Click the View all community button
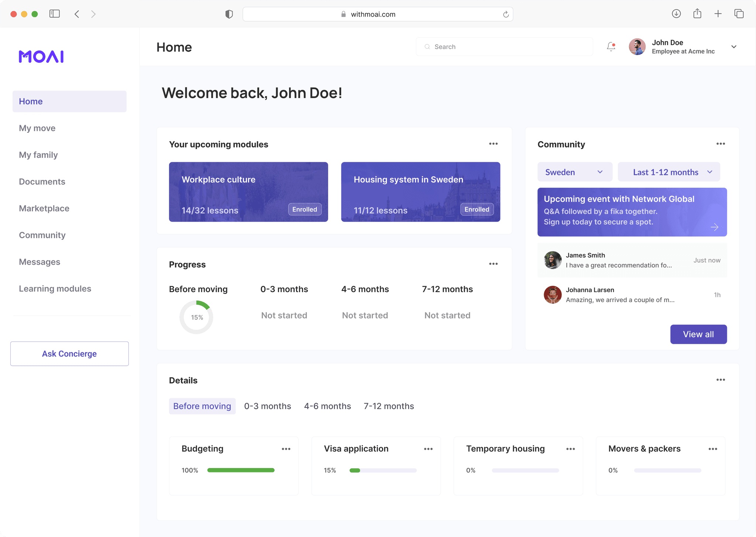 tap(698, 334)
